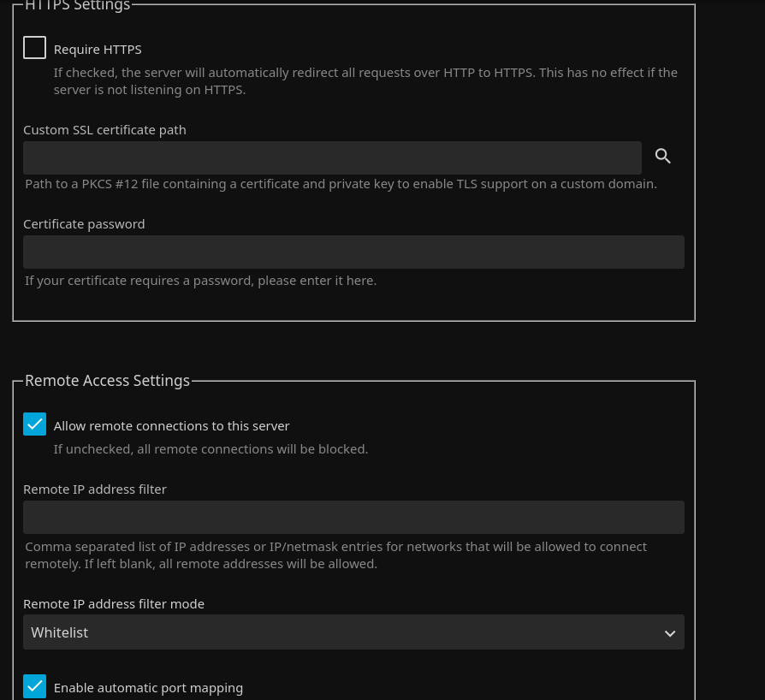Click the 'Custom SSL certificate path' field label
The width and height of the screenshot is (765, 700).
(104, 130)
